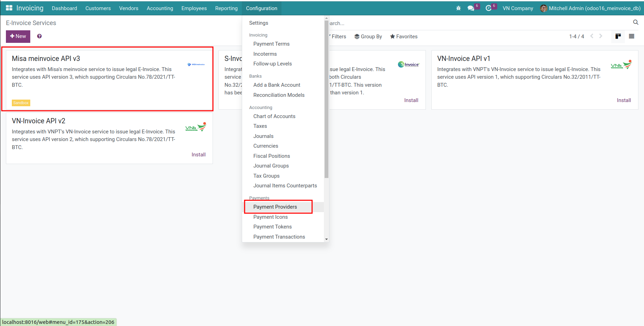Install VN-Invoice API v2
Image resolution: width=644 pixels, height=326 pixels.
(x=198, y=155)
